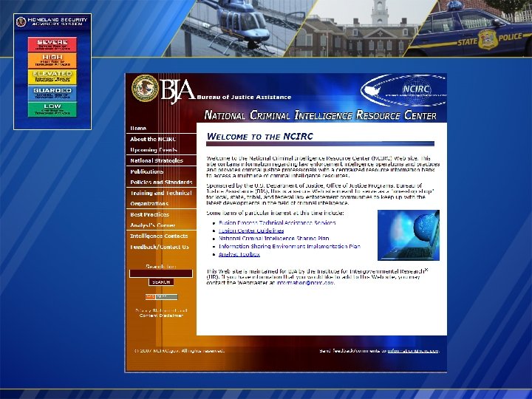
Task: Click the Welcome to the NCIRC heading
Action: pyautogui.click(x=260, y=137)
